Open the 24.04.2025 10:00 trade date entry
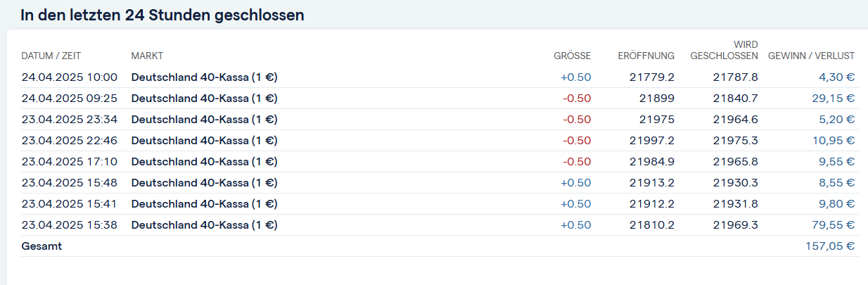This screenshot has width=868, height=285. coord(70,77)
